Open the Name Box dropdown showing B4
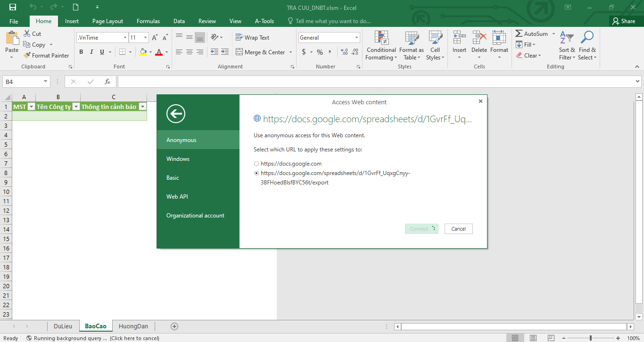The image size is (644, 342). pyautogui.click(x=46, y=82)
